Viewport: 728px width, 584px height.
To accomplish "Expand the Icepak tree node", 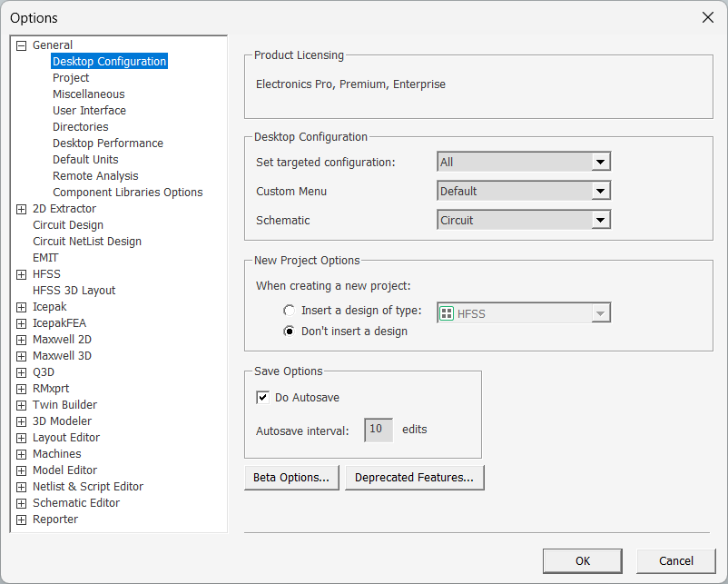I will [x=22, y=307].
